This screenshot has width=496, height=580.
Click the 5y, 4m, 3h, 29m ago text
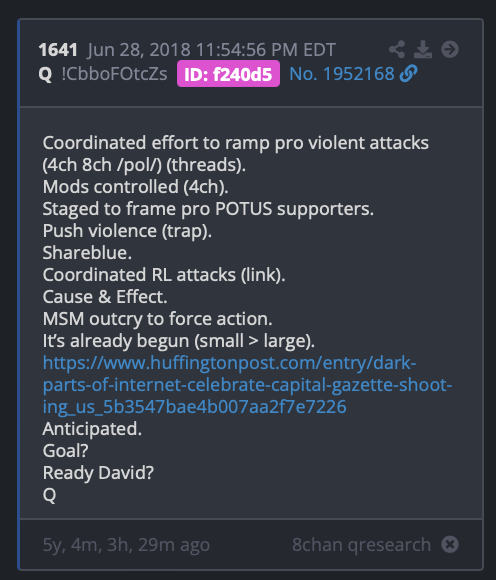click(x=126, y=545)
